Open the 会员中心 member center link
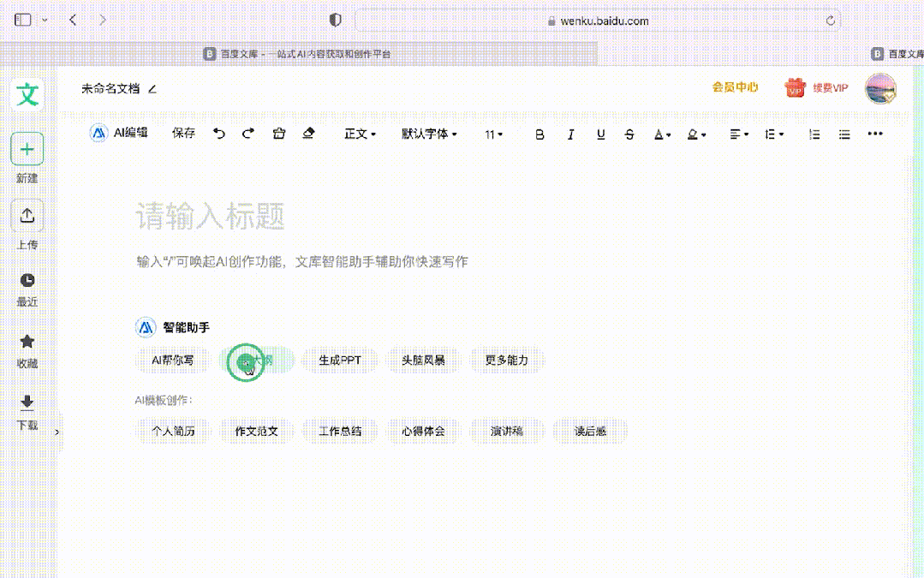 click(x=735, y=87)
